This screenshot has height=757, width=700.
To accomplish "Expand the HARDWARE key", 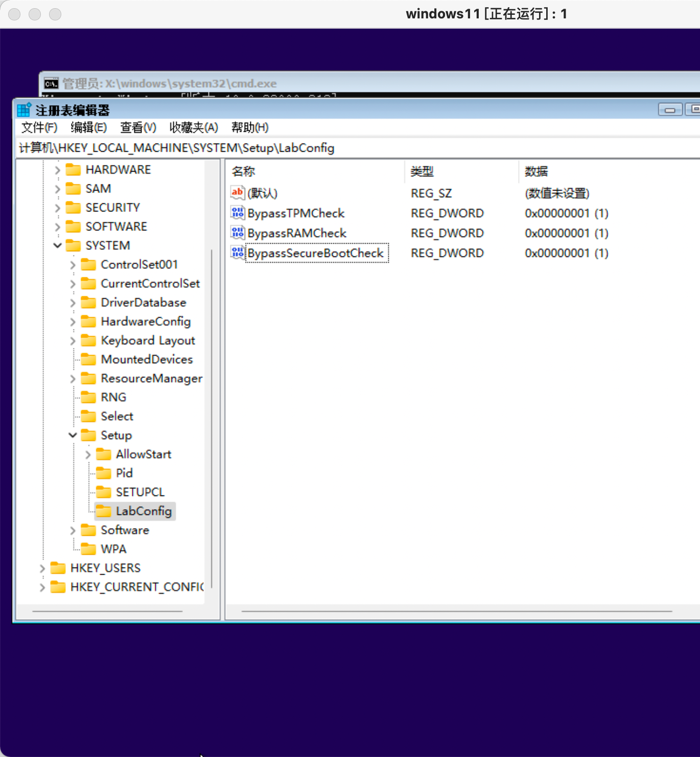I will click(x=57, y=170).
